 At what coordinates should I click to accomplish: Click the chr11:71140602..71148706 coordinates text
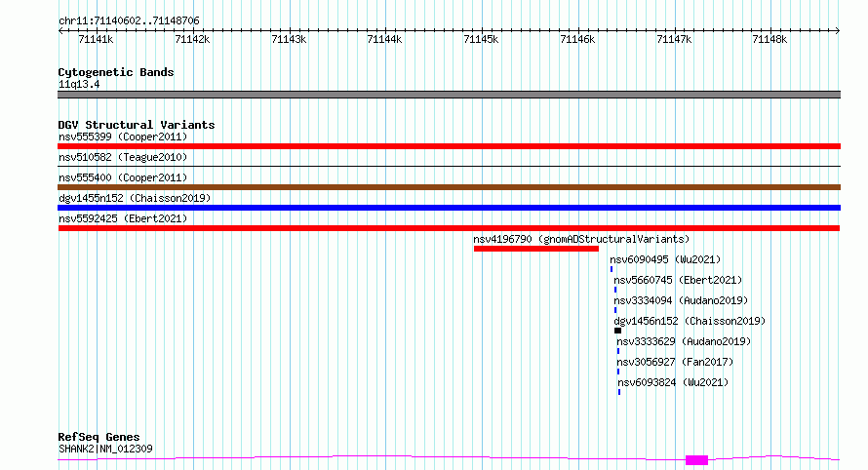tap(129, 21)
